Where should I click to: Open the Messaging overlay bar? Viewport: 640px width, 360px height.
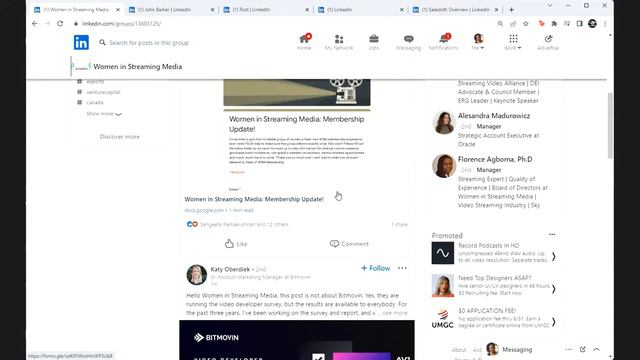pyautogui.click(x=517, y=350)
